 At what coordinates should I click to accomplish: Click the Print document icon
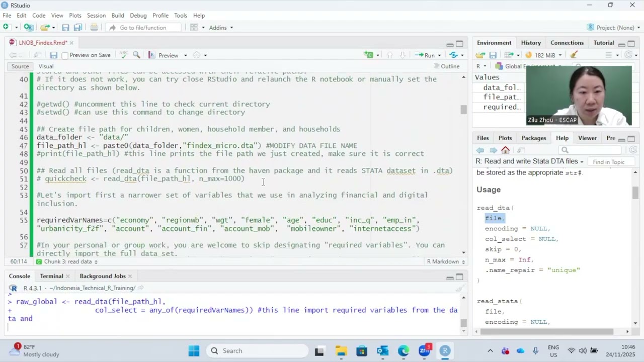click(x=94, y=27)
